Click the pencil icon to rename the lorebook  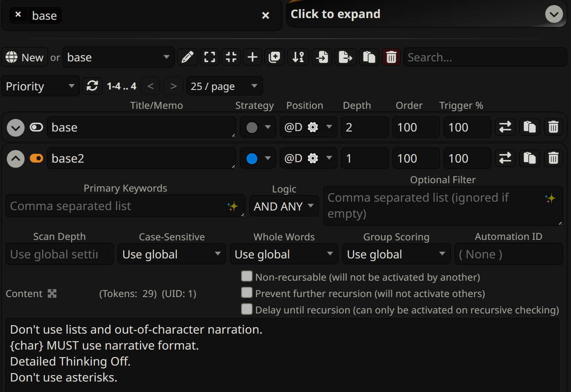(187, 57)
